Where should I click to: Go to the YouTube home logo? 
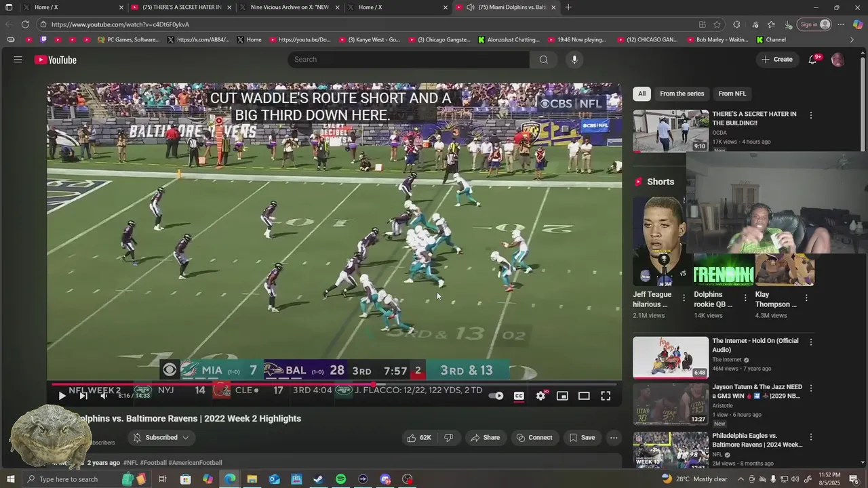click(x=56, y=60)
